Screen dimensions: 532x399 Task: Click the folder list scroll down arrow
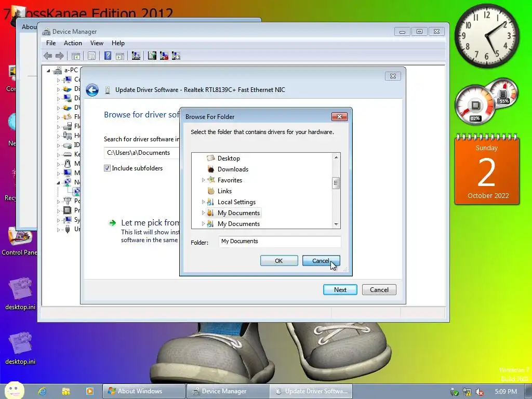pos(336,224)
